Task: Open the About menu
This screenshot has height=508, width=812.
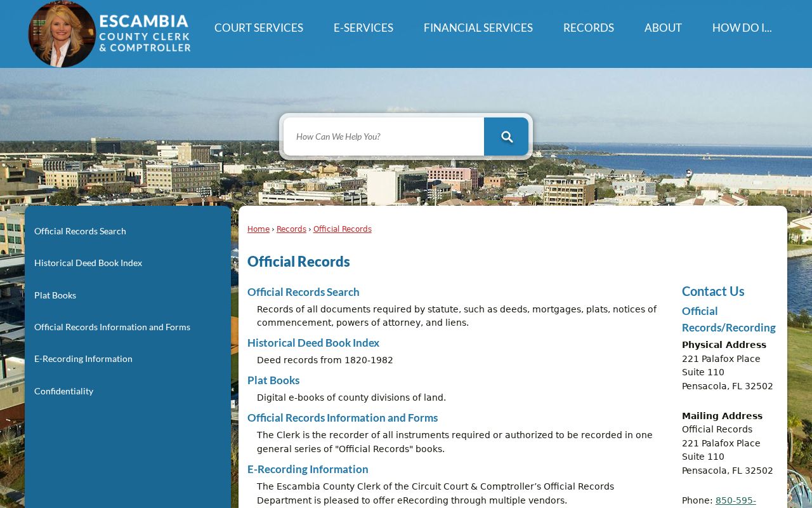Action: tap(663, 28)
